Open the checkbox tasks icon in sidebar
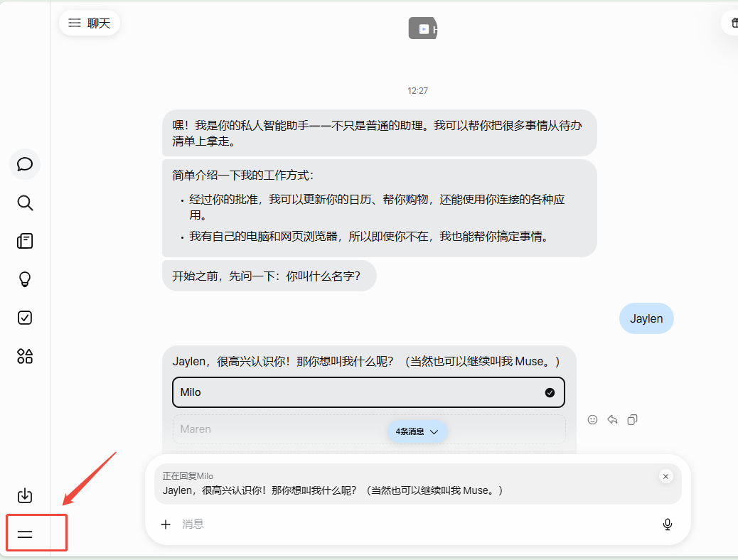The height and width of the screenshot is (560, 738). click(x=24, y=318)
